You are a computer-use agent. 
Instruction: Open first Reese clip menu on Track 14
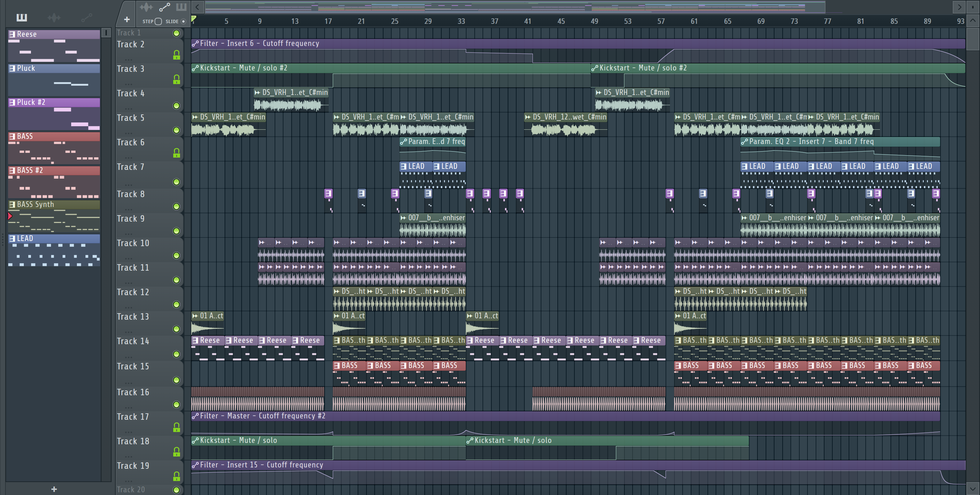coord(195,340)
